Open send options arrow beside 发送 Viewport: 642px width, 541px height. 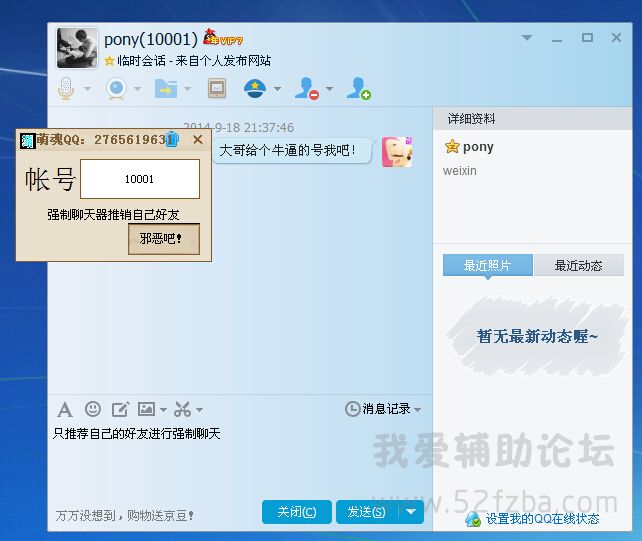[411, 512]
